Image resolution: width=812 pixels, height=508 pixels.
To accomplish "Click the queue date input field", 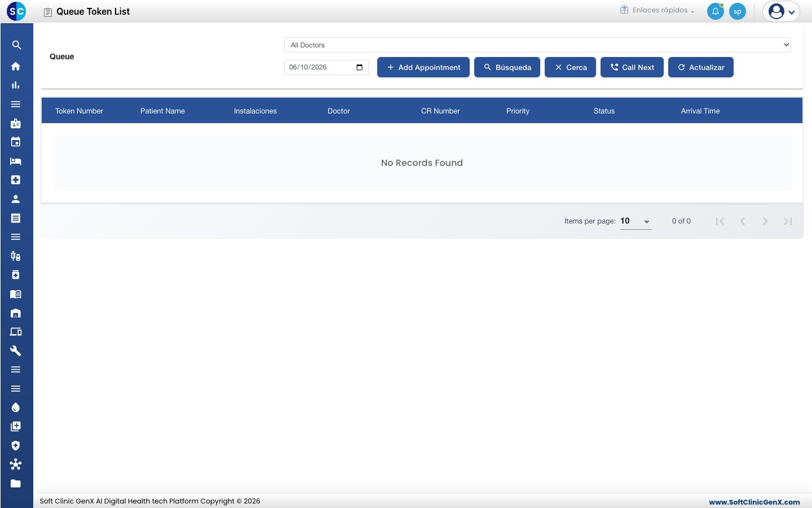I will pyautogui.click(x=326, y=67).
